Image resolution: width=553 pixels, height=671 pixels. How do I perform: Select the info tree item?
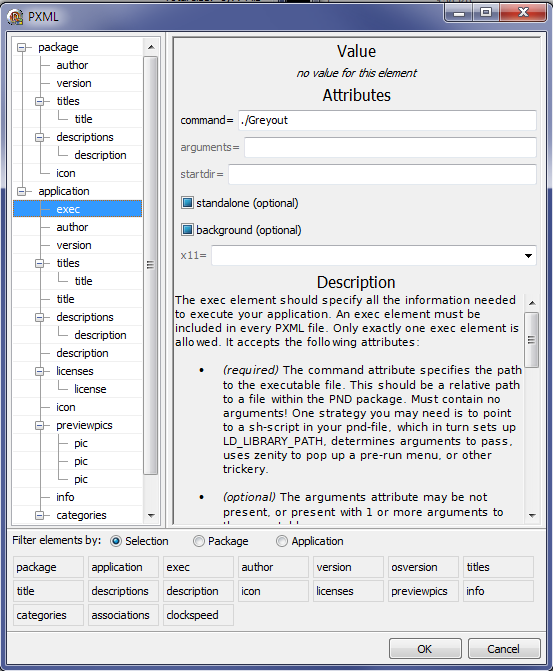65,497
